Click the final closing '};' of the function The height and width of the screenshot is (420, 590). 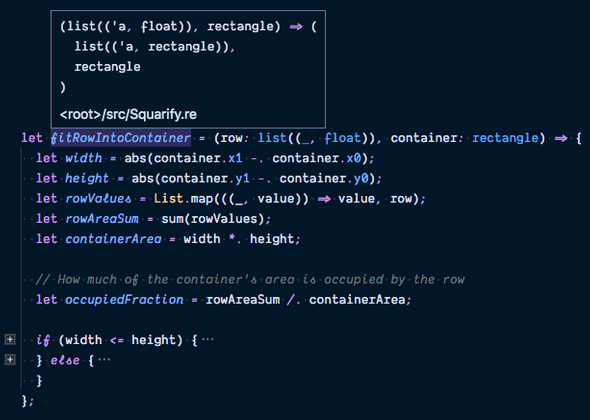tap(27, 401)
